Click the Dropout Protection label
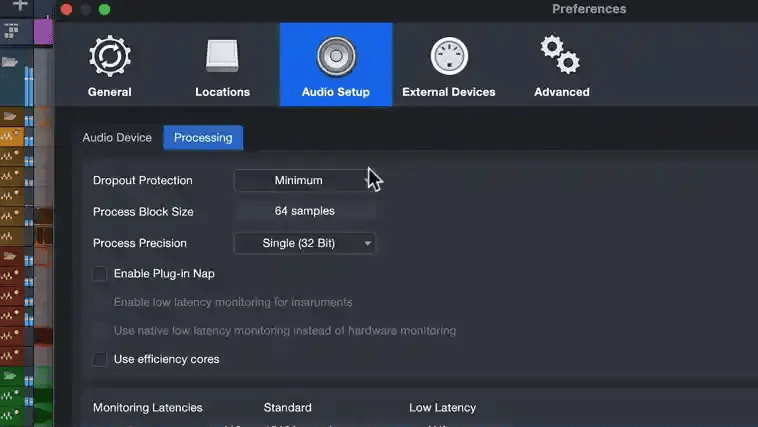The width and height of the screenshot is (758, 427). [x=143, y=180]
